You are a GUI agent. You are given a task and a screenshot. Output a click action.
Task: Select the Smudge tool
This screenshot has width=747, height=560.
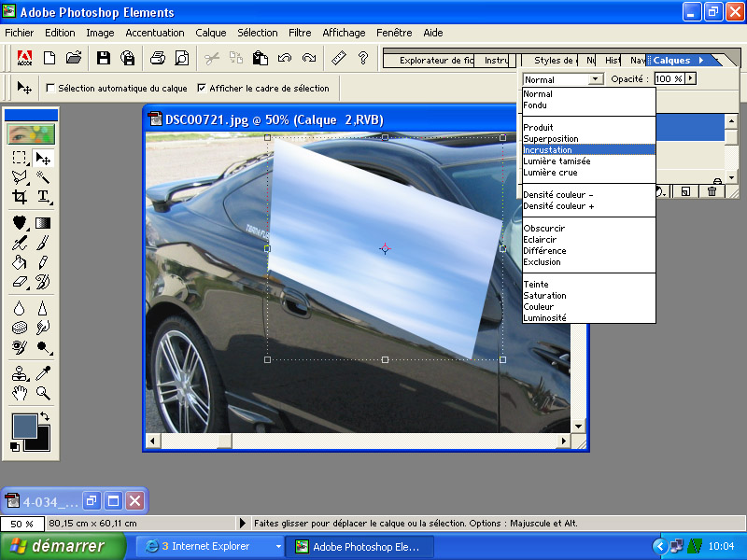click(x=43, y=328)
